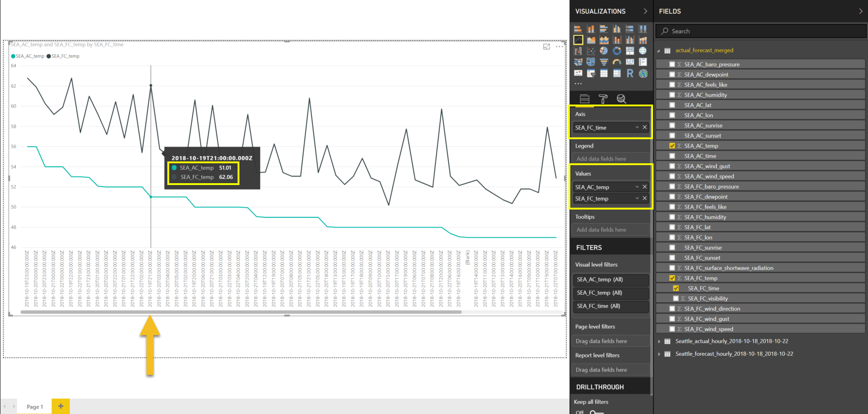Select the Waterfall chart visual
The width and height of the screenshot is (868, 414).
pyautogui.click(x=578, y=51)
